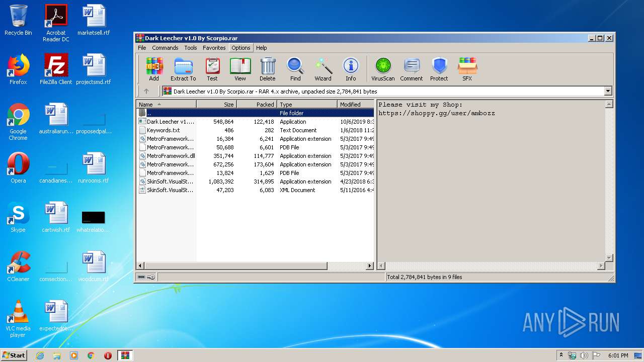Open the FileZilla Client desktop shortcut
644x362 pixels.
pyautogui.click(x=56, y=70)
